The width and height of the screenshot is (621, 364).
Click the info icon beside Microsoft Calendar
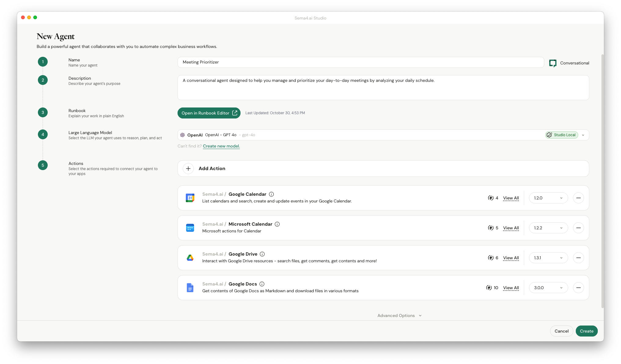(x=277, y=224)
